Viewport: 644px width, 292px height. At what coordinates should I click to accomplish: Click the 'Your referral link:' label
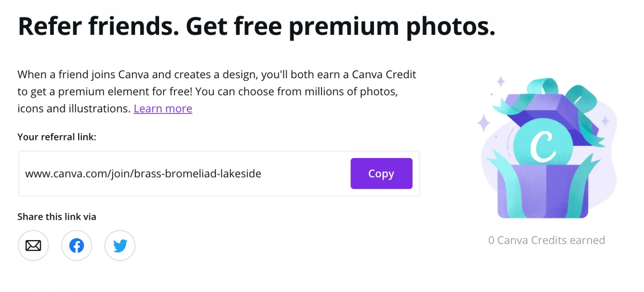pyautogui.click(x=57, y=137)
